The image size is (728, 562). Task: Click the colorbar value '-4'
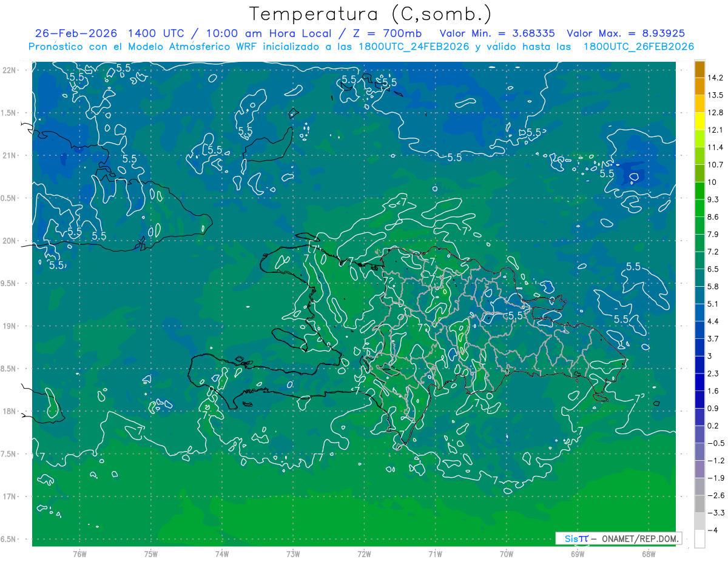tap(713, 530)
